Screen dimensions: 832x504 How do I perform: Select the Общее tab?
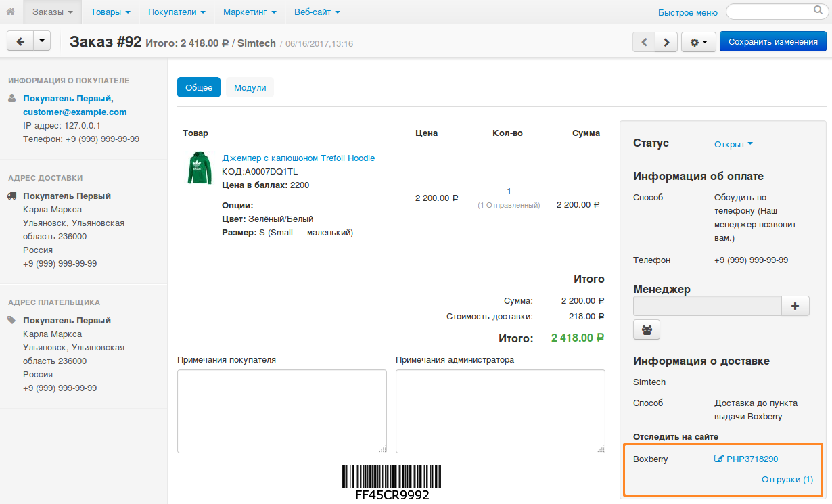199,87
